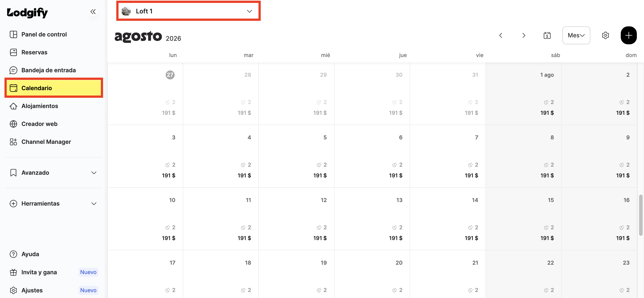Add new booking with plus button

[629, 35]
